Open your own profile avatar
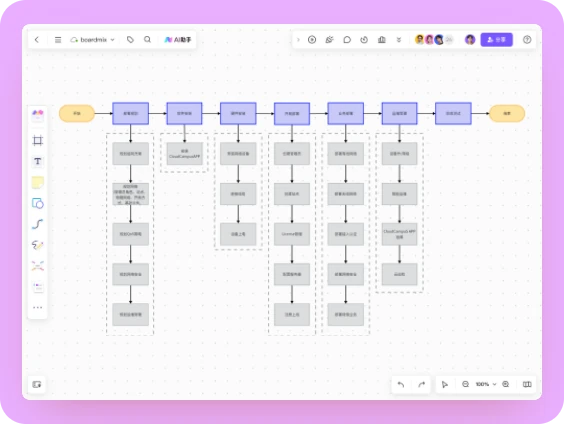564x424 pixels. click(470, 40)
